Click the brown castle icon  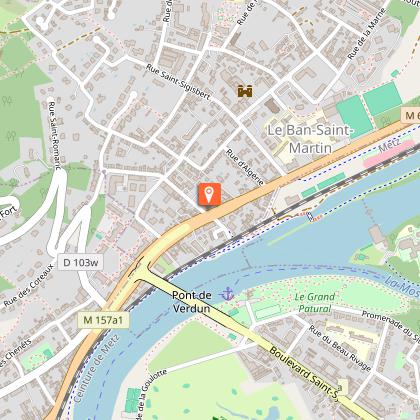click(x=245, y=91)
